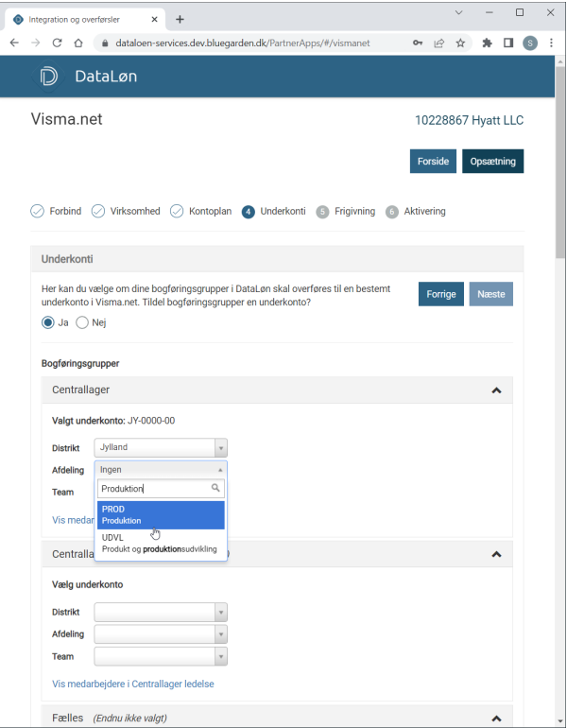Viewport: 567px width, 728px height.
Task: Go to the Virksomhed step label
Action: [x=135, y=211]
